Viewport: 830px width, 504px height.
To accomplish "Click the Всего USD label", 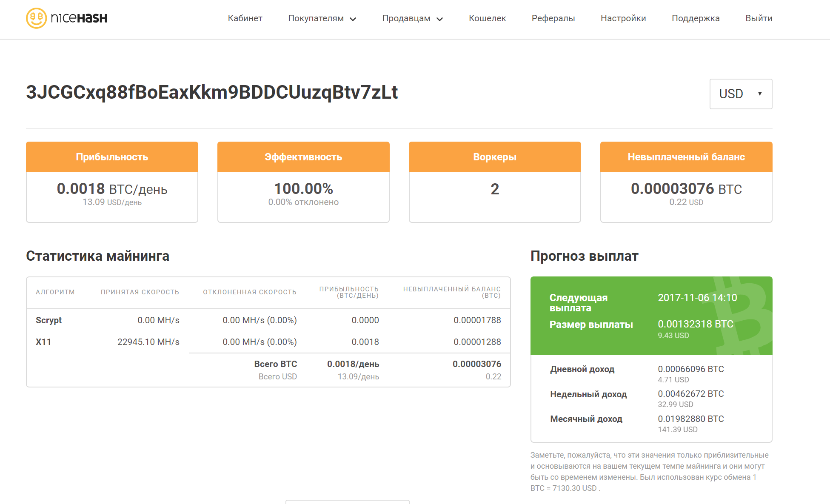I will click(x=278, y=377).
